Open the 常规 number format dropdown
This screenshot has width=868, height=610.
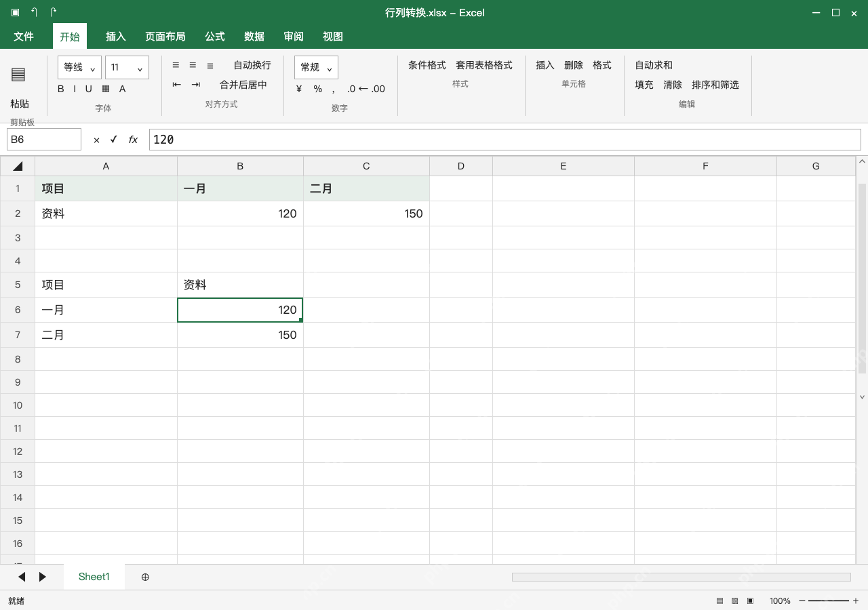316,67
